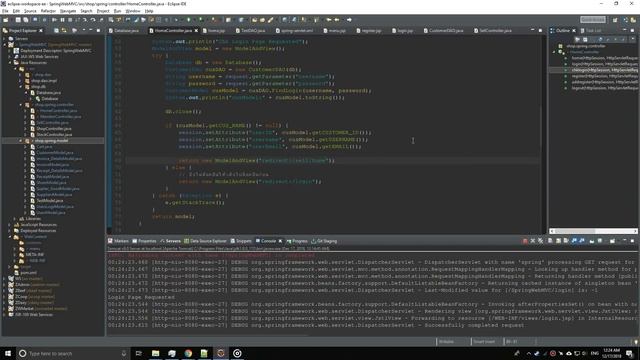The image size is (640, 360).
Task: Remove all terminated launches in Console
Action: tap(540, 241)
